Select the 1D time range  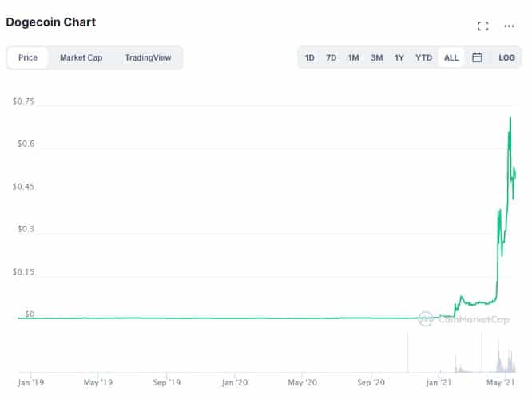[310, 57]
